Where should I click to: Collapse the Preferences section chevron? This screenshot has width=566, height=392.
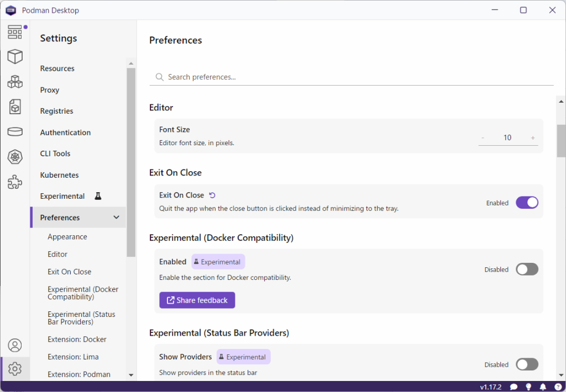pyautogui.click(x=116, y=218)
